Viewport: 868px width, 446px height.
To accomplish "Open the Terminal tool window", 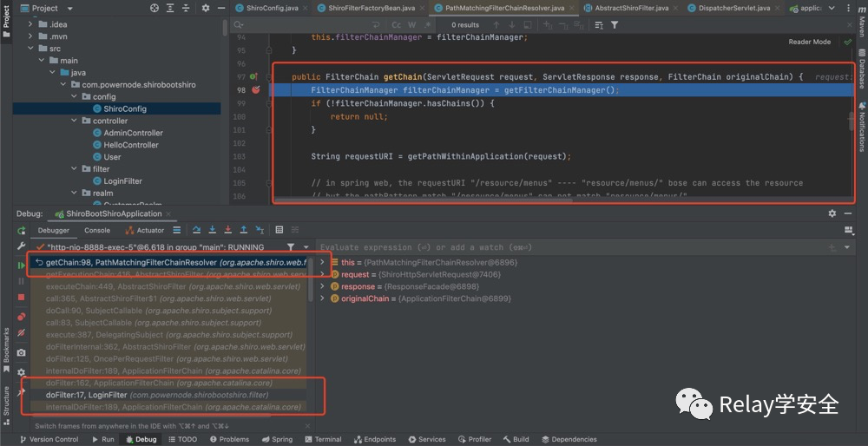I will coord(323,439).
